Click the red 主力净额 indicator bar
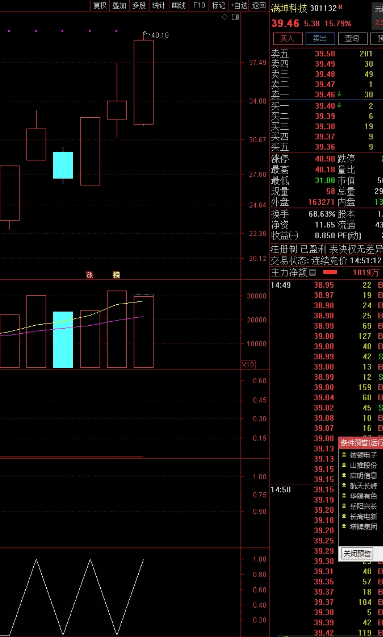 click(x=330, y=273)
